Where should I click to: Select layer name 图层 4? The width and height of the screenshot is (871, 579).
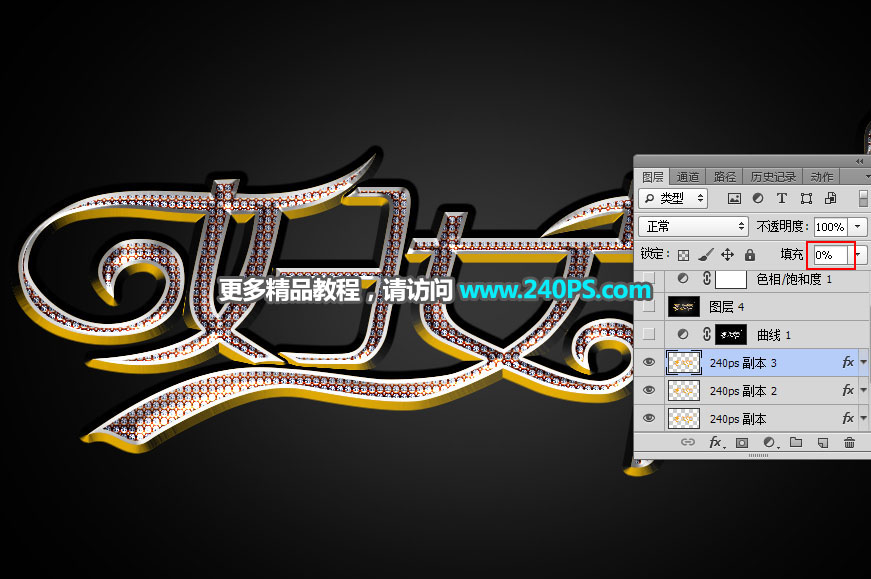click(x=727, y=306)
